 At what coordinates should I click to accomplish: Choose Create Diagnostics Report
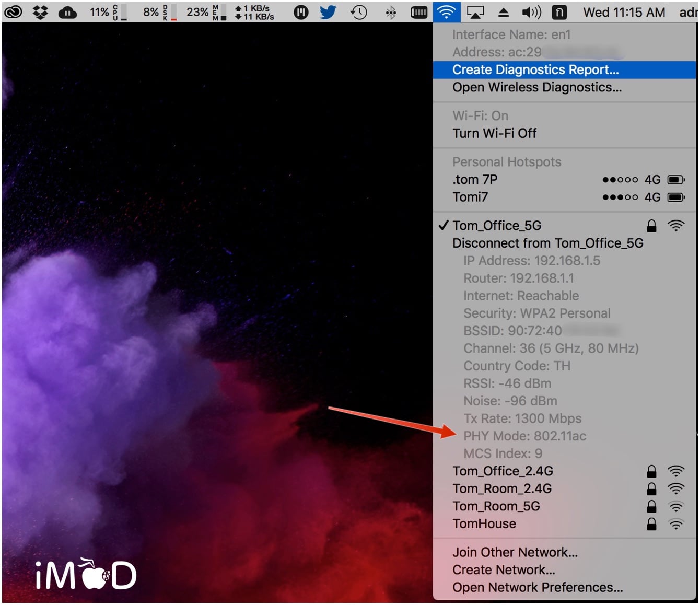(x=535, y=69)
